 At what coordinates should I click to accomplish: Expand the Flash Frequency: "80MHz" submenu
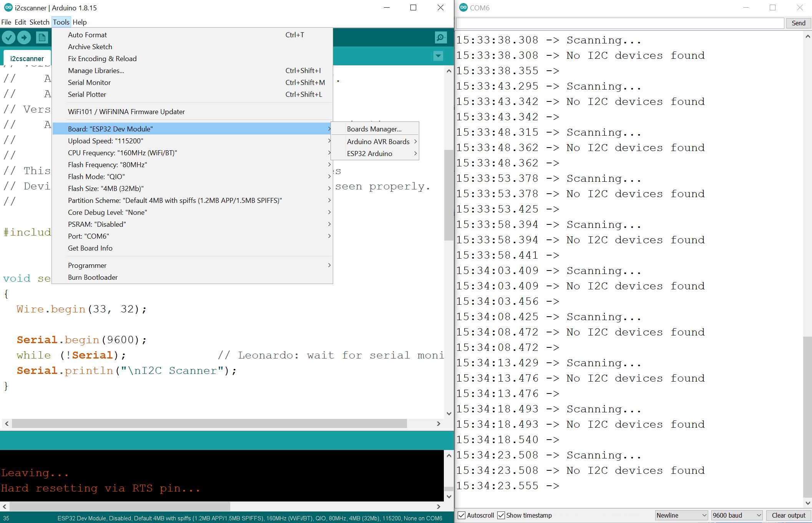pyautogui.click(x=192, y=165)
